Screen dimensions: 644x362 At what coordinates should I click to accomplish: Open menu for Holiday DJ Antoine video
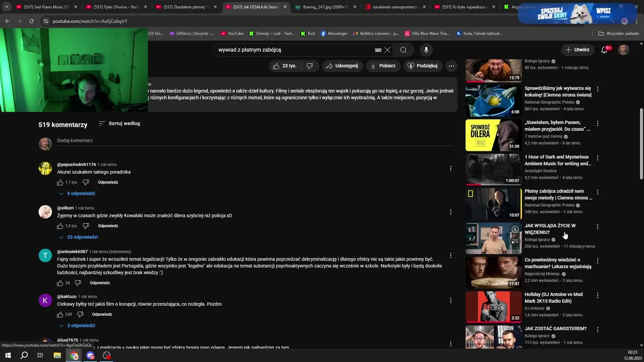(598, 295)
